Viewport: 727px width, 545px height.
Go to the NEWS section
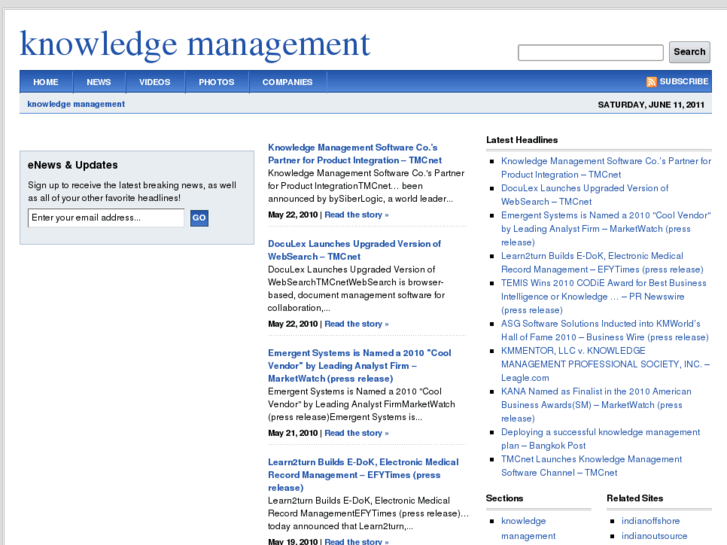point(98,82)
